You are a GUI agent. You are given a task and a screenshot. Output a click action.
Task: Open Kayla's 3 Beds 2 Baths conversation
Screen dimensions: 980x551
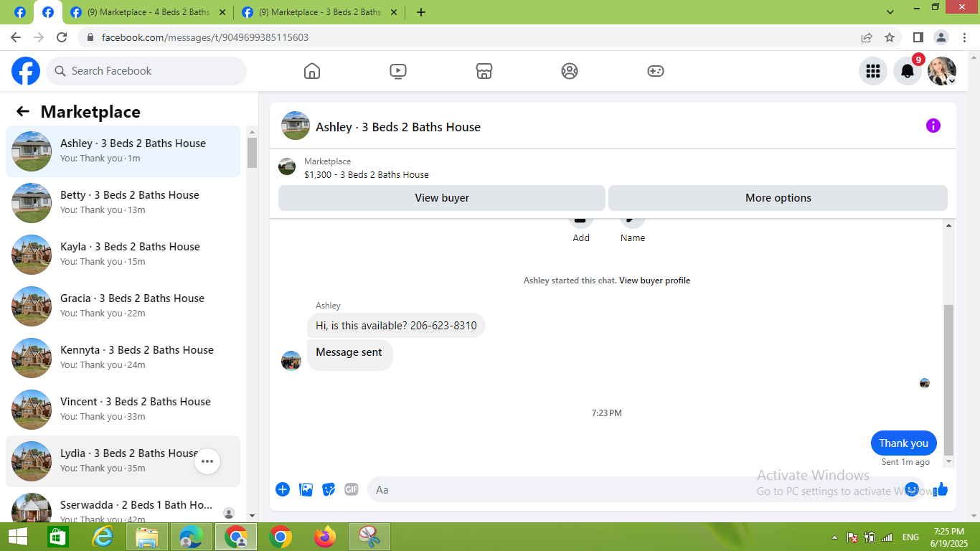coord(123,255)
